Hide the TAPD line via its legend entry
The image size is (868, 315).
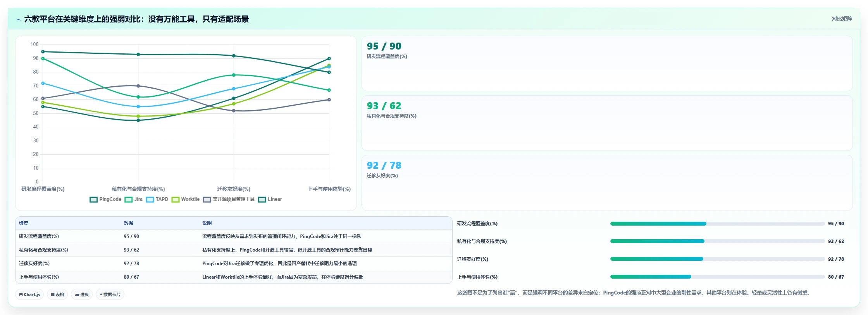tap(157, 199)
